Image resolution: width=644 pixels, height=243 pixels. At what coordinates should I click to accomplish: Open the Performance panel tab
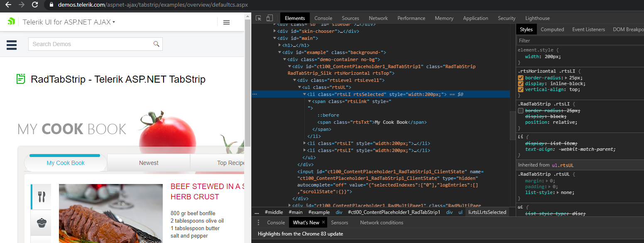(x=411, y=18)
